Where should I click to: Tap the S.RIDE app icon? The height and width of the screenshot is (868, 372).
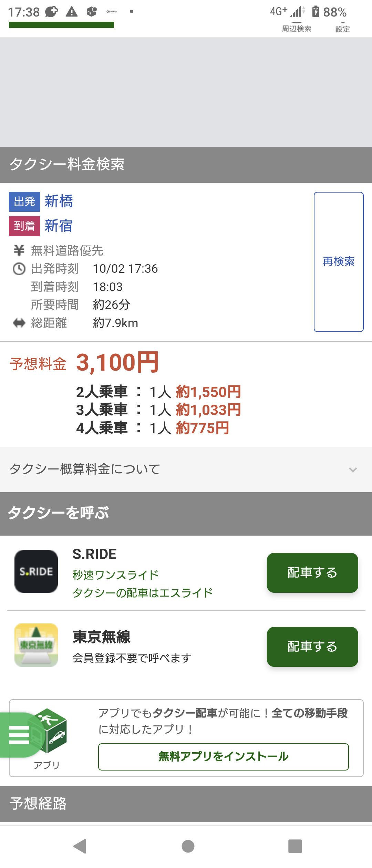coord(36,571)
